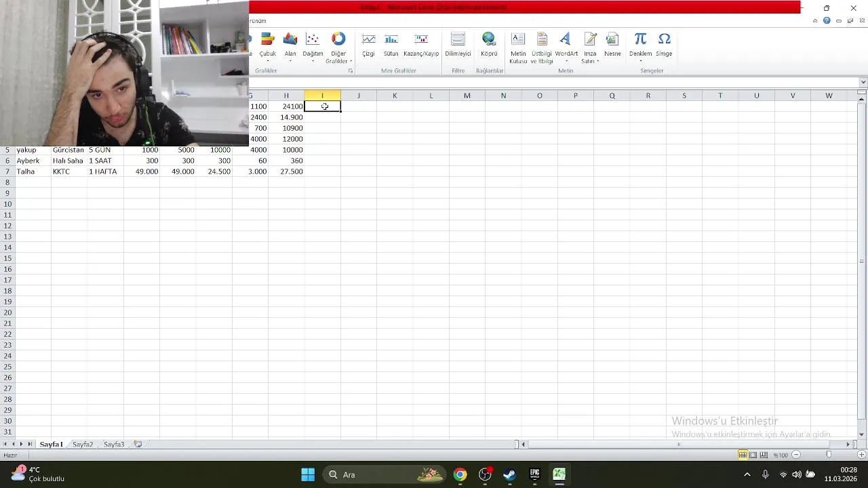Select column H header
Screen dimensions: 868x488
[286, 96]
